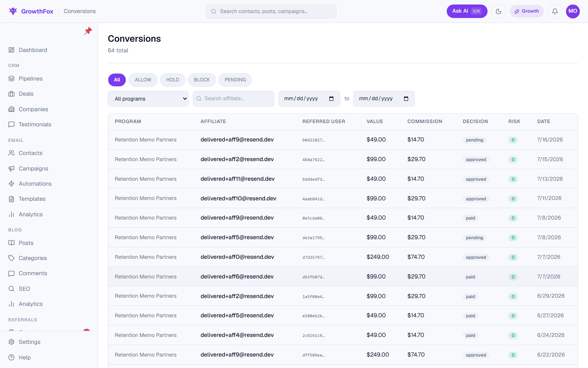Click the risk 0 badge dated 7/13/2026
Image resolution: width=588 pixels, height=368 pixels.
(x=513, y=179)
